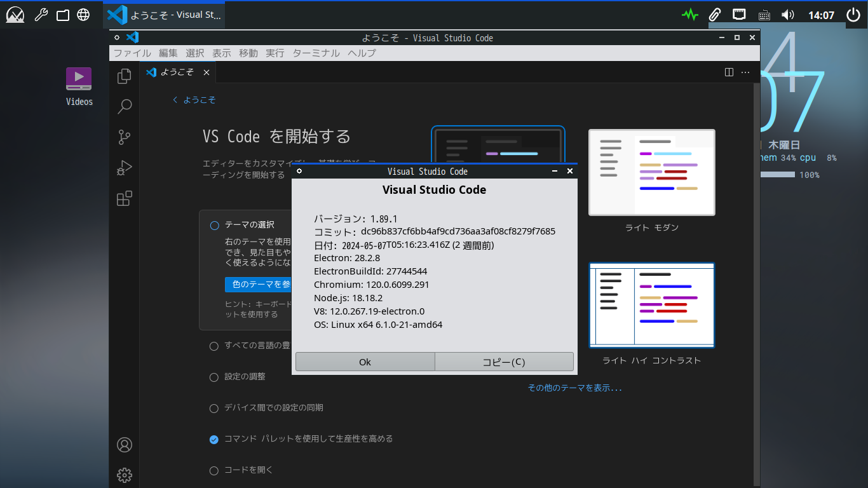Open the Search view in activity bar
Screen dimensions: 868x488
(x=125, y=107)
